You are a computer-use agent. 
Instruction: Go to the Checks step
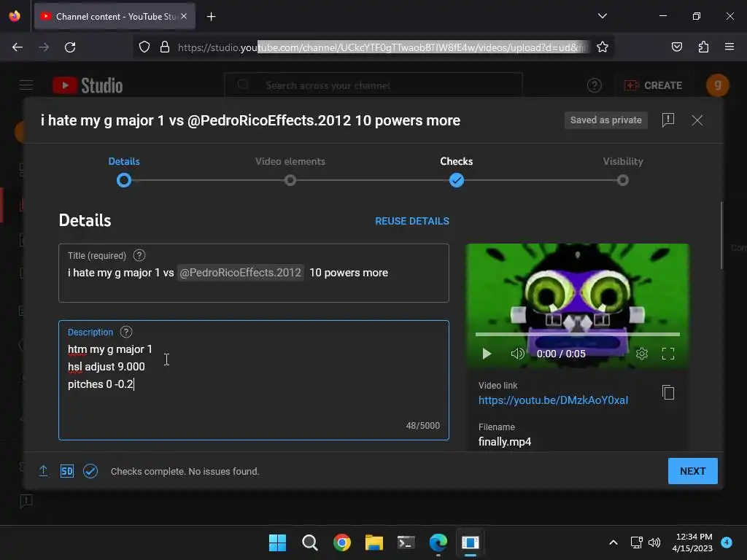pyautogui.click(x=457, y=172)
